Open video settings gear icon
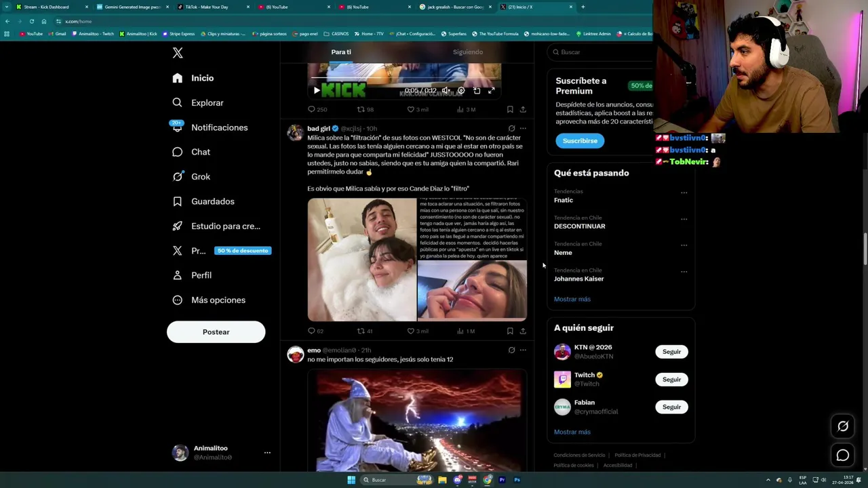Screen dimensions: 868x488 [461, 90]
